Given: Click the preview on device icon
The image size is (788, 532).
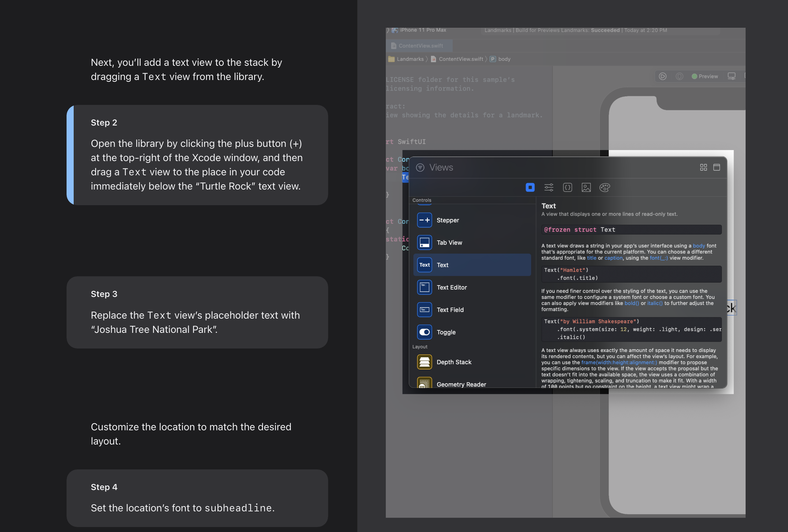Looking at the screenshot, I should (x=679, y=76).
